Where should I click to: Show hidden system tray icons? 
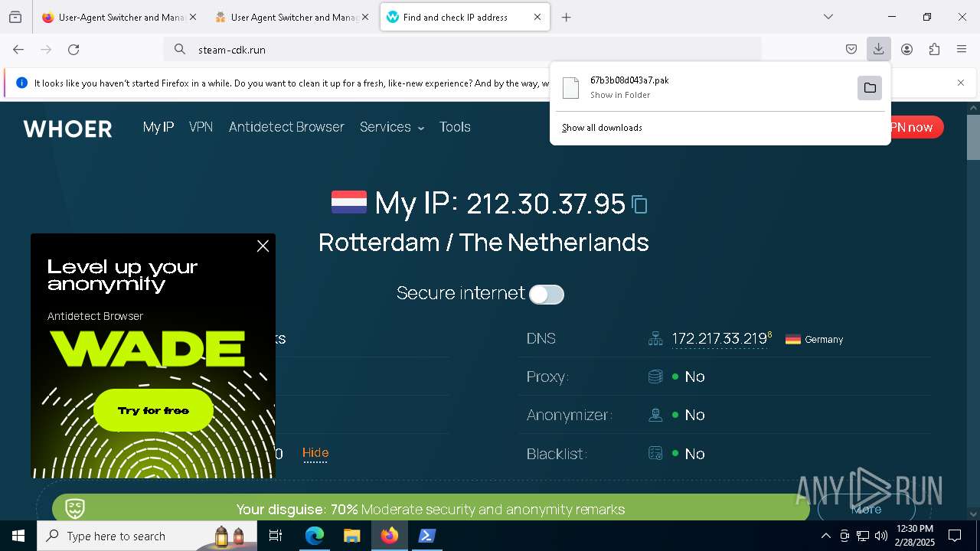coord(825,536)
